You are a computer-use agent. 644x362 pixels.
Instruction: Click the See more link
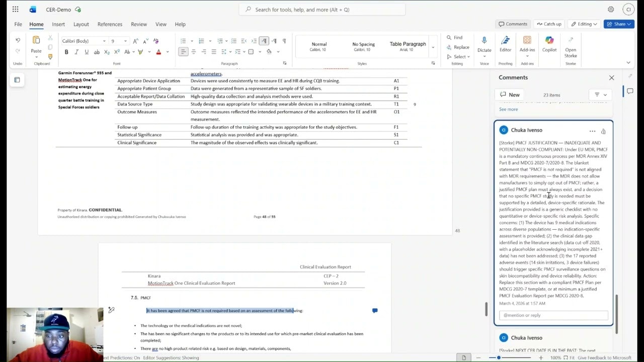(x=508, y=109)
